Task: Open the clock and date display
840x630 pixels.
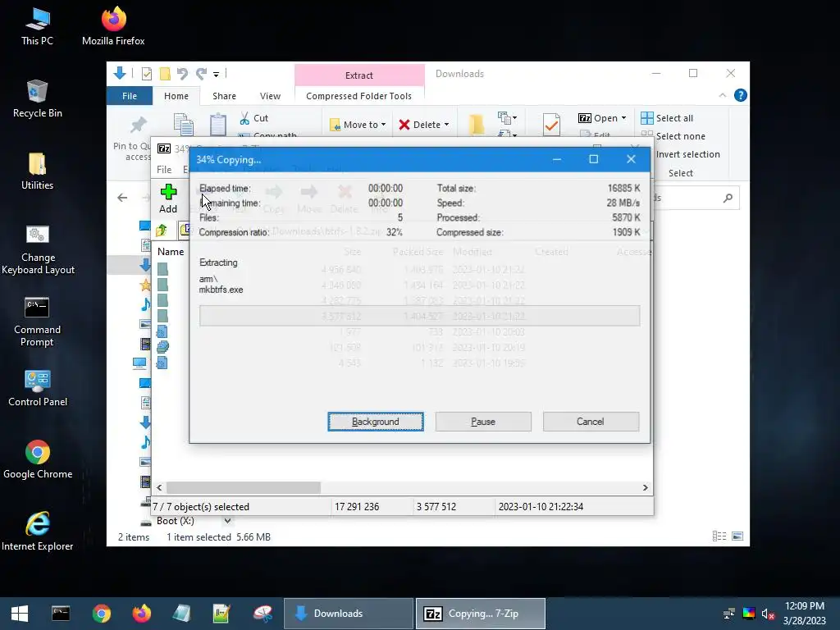Action: (x=805, y=614)
